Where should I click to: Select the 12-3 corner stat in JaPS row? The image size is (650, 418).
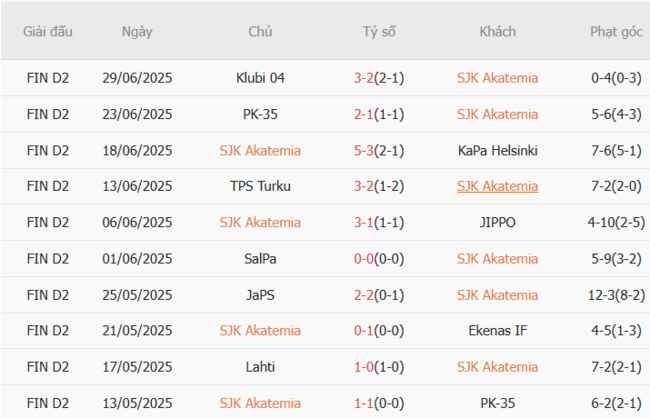pos(616,295)
